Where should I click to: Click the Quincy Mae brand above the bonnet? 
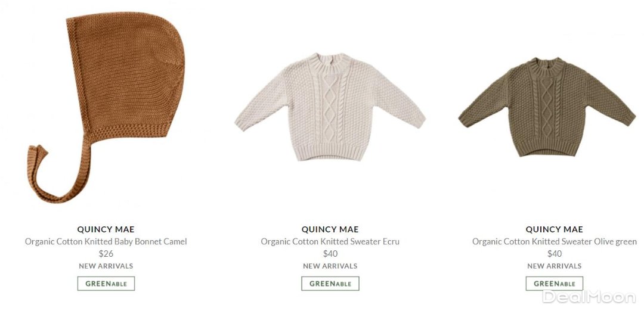point(106,229)
